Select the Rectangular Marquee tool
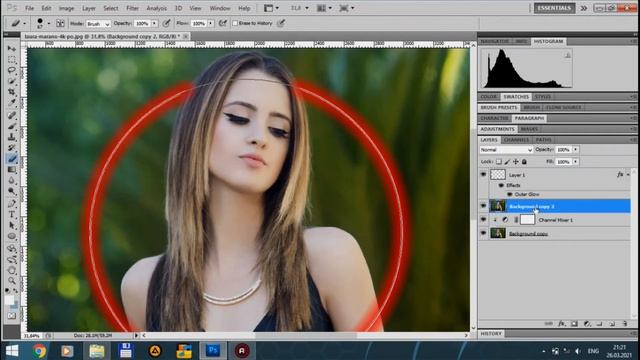The image size is (640, 360). point(11,60)
